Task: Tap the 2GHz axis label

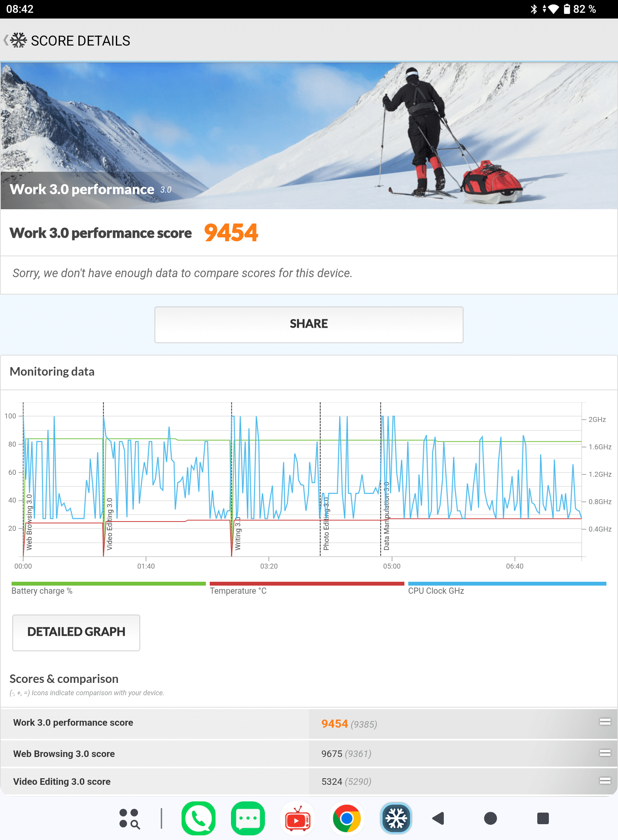Action: click(597, 419)
